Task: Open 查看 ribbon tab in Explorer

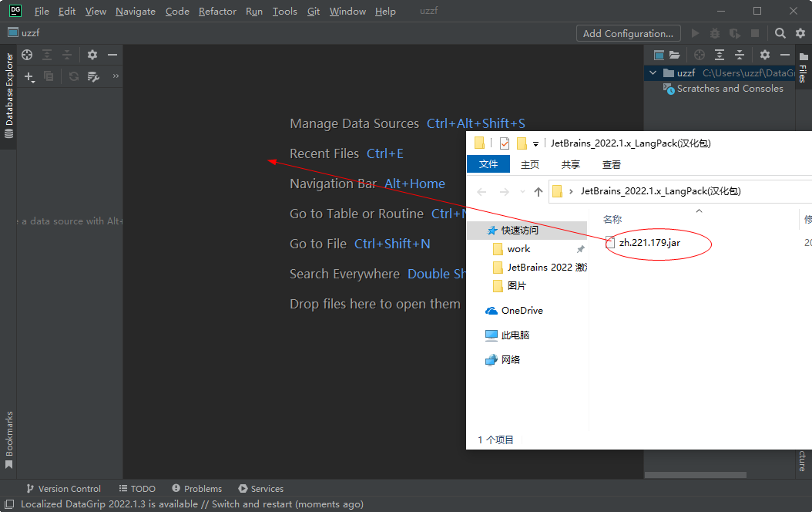Action: click(612, 165)
